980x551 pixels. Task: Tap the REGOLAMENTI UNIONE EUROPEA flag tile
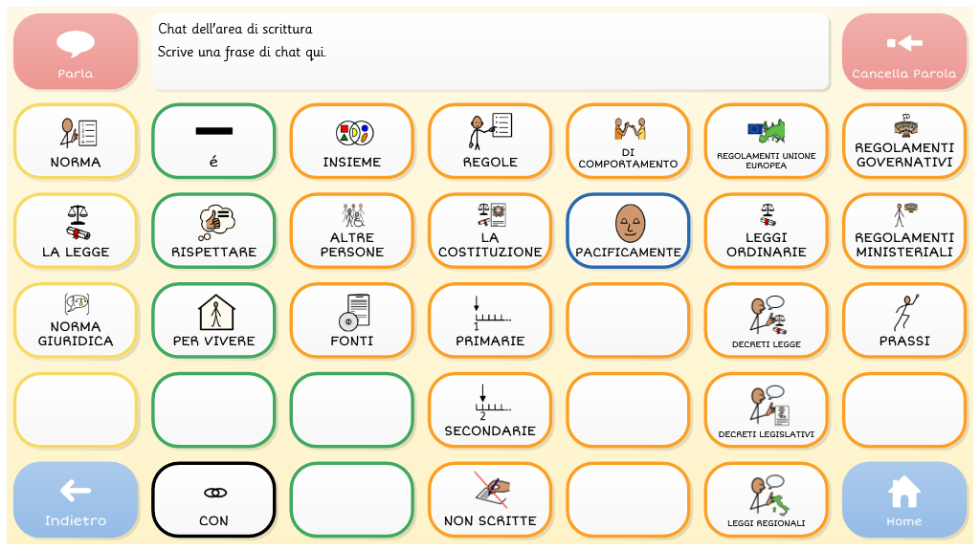[x=766, y=141]
